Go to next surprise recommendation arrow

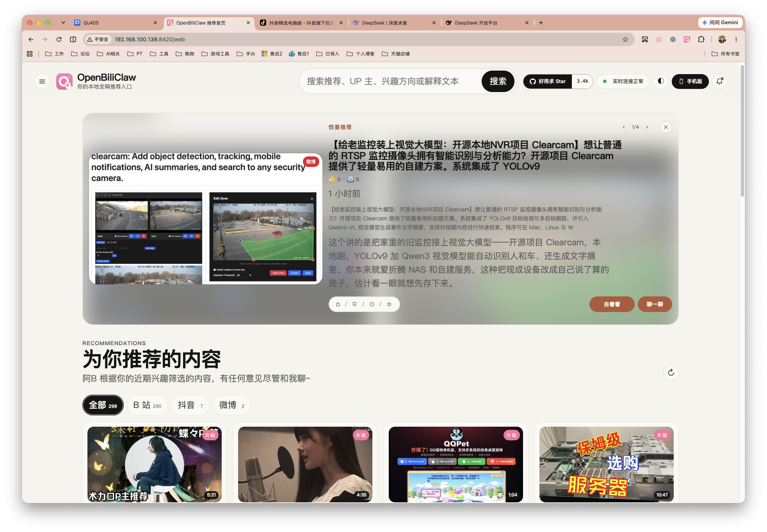[647, 127]
